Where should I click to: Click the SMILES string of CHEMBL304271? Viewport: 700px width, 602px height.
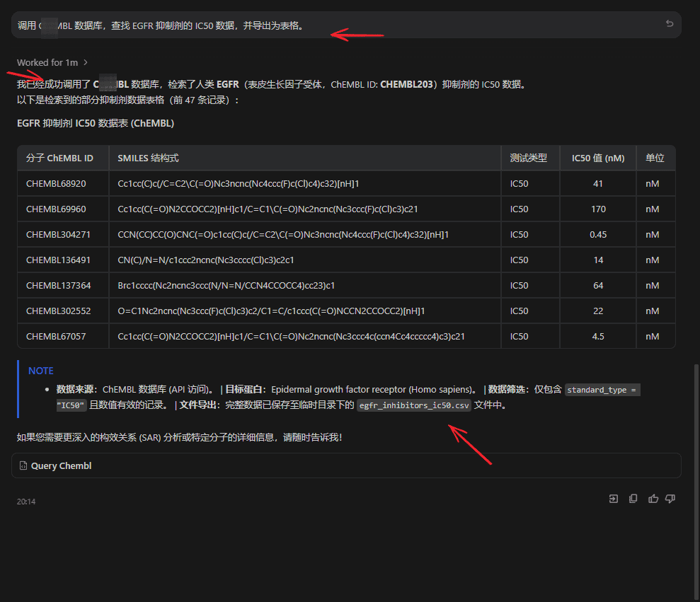[x=283, y=234]
